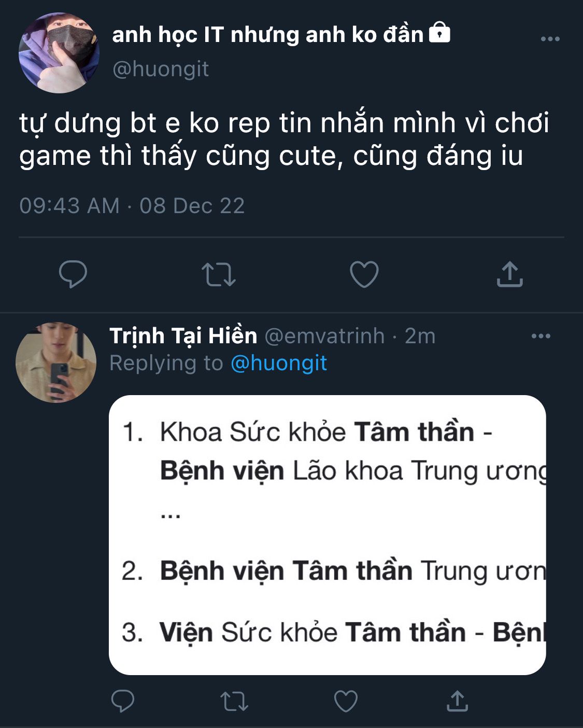Tap the @huongit handle under display name

click(161, 69)
